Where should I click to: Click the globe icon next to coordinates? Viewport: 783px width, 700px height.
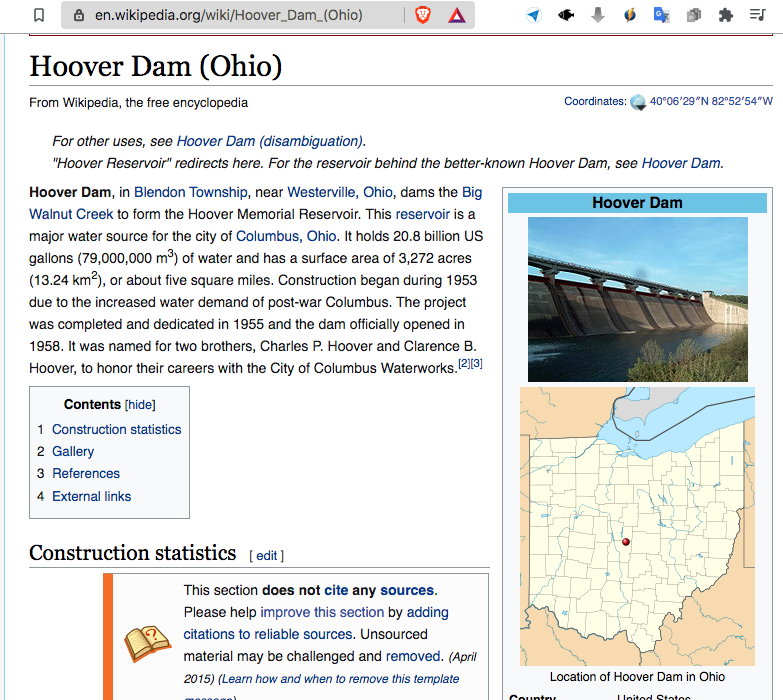click(x=638, y=102)
